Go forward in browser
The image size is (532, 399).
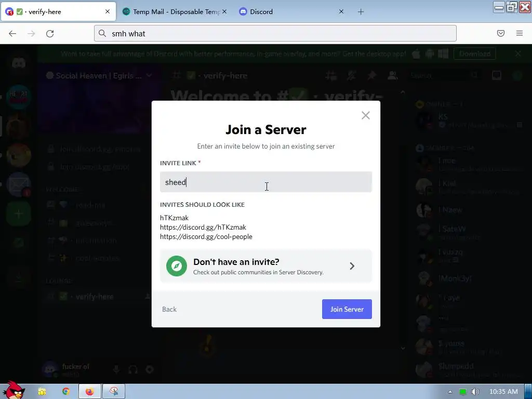coord(31,34)
